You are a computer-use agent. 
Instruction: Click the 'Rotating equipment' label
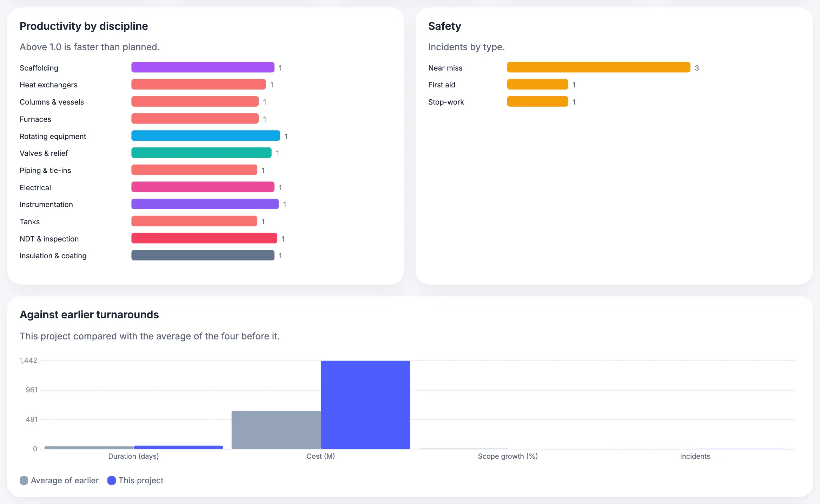(53, 136)
